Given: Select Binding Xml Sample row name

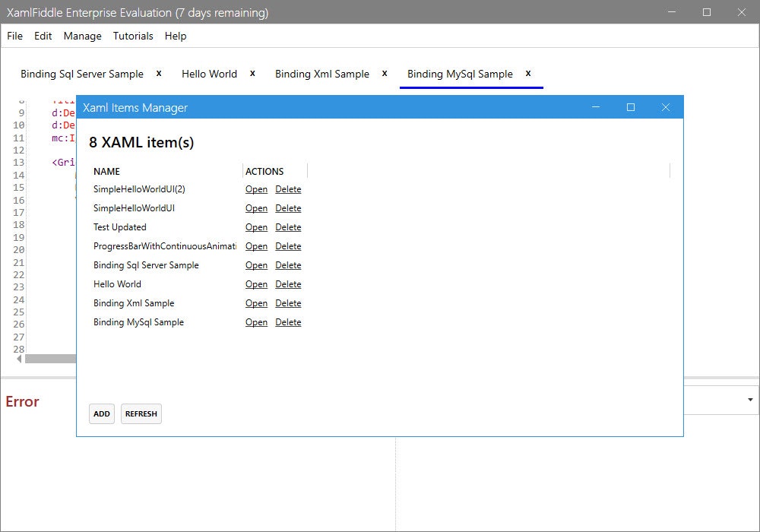Looking at the screenshot, I should pos(134,302).
